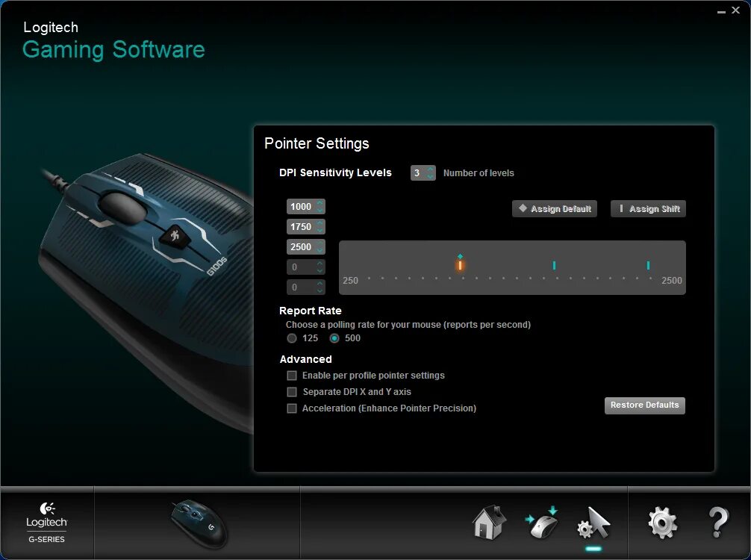Decrease the number of DPI levels

[430, 177]
